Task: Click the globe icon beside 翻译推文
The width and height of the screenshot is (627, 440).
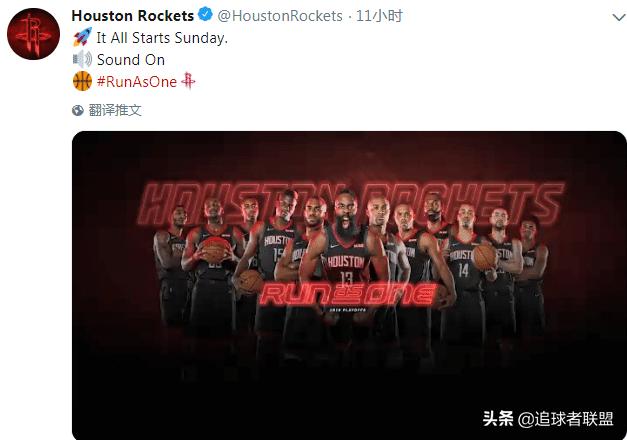Action: pos(78,110)
